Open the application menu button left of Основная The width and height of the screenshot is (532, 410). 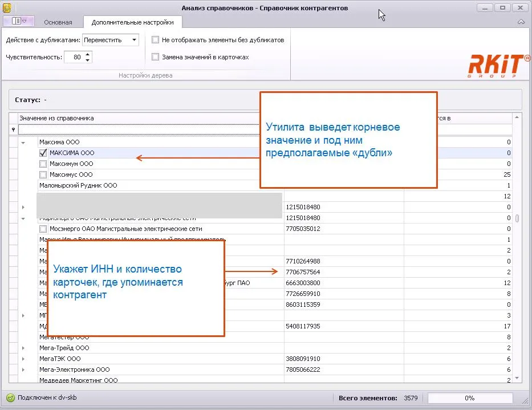click(19, 22)
